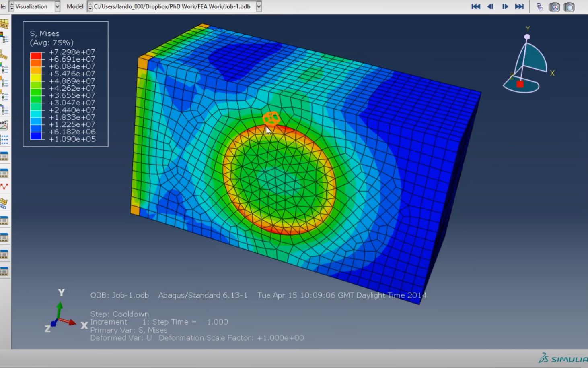Jump to the first frame
The image size is (588, 368).
[x=476, y=6]
